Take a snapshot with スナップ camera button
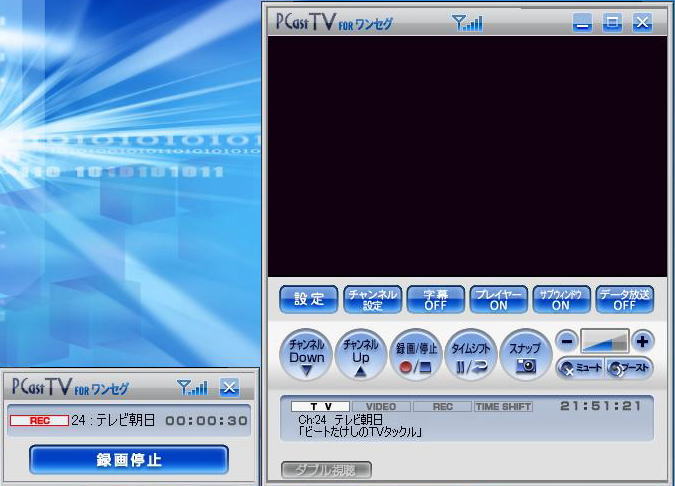 [526, 355]
